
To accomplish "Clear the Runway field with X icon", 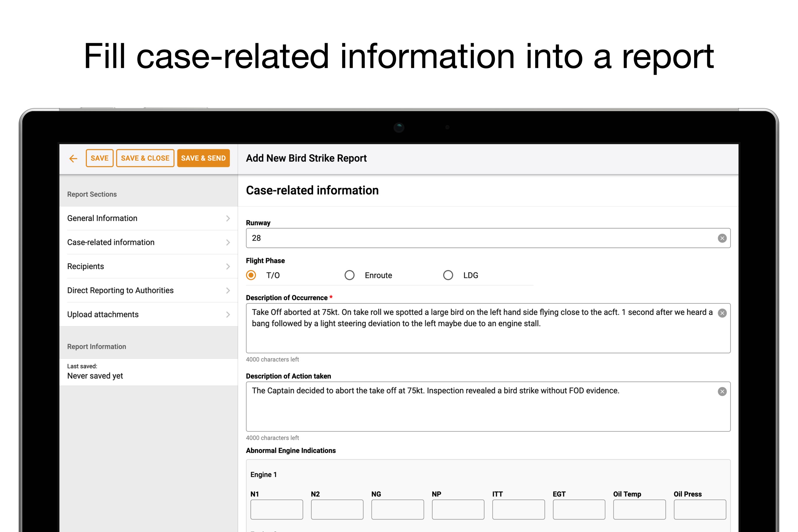I will click(x=722, y=238).
